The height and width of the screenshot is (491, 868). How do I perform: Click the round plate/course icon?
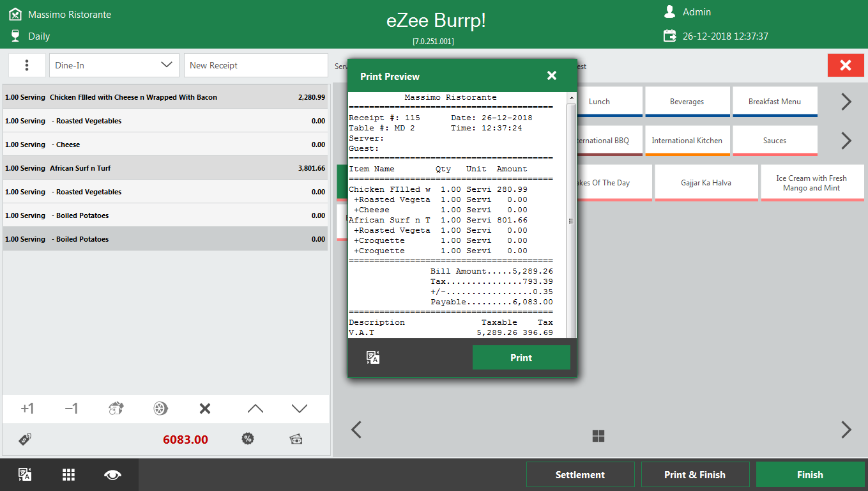pyautogui.click(x=160, y=409)
